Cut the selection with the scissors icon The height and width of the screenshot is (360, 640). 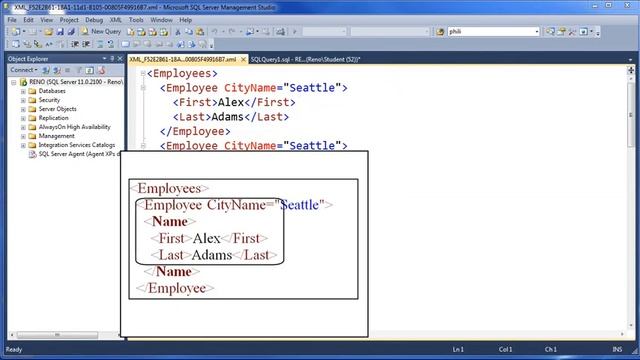178,31
